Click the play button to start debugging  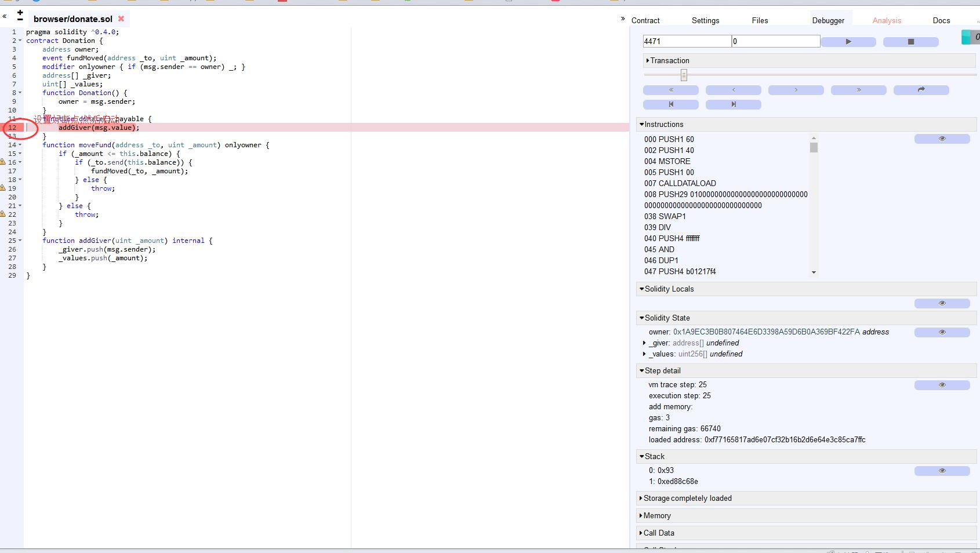point(848,42)
